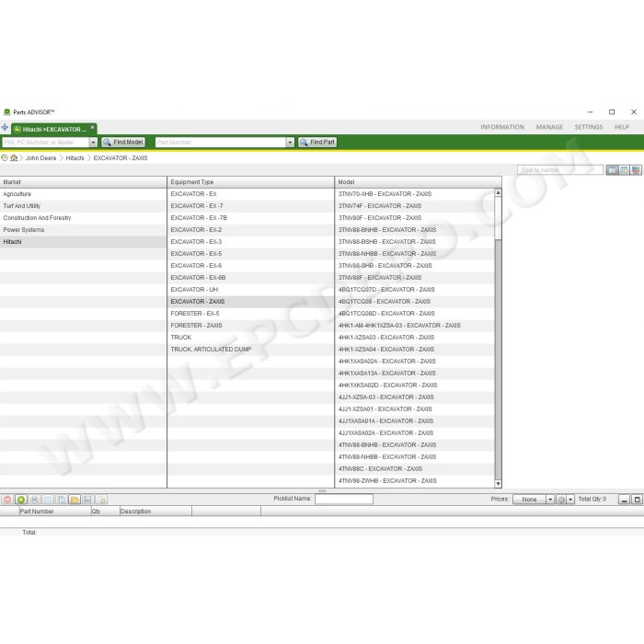Select model 4JJ1-XZSA01 - EXCAVATOR - ZAXIS
The width and height of the screenshot is (644, 644).
point(415,409)
